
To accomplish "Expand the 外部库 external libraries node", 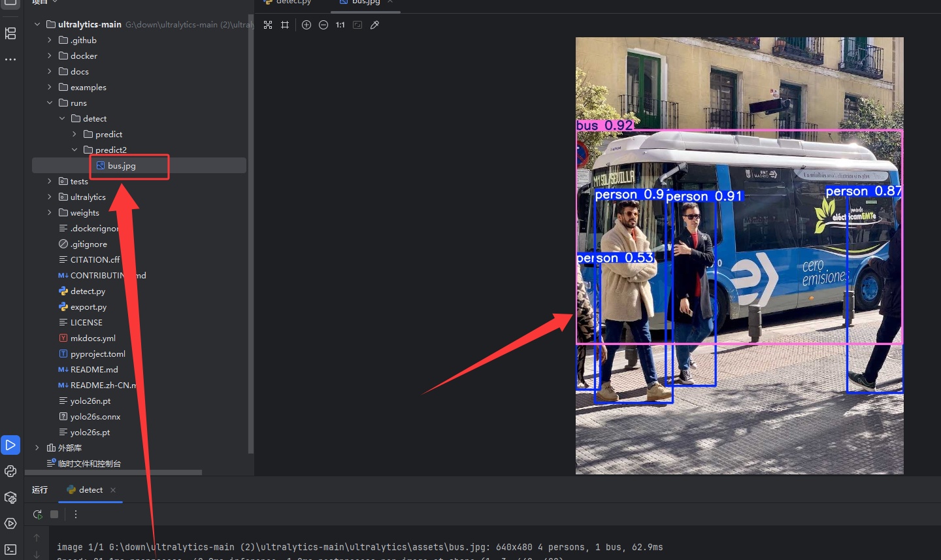I will tap(37, 448).
